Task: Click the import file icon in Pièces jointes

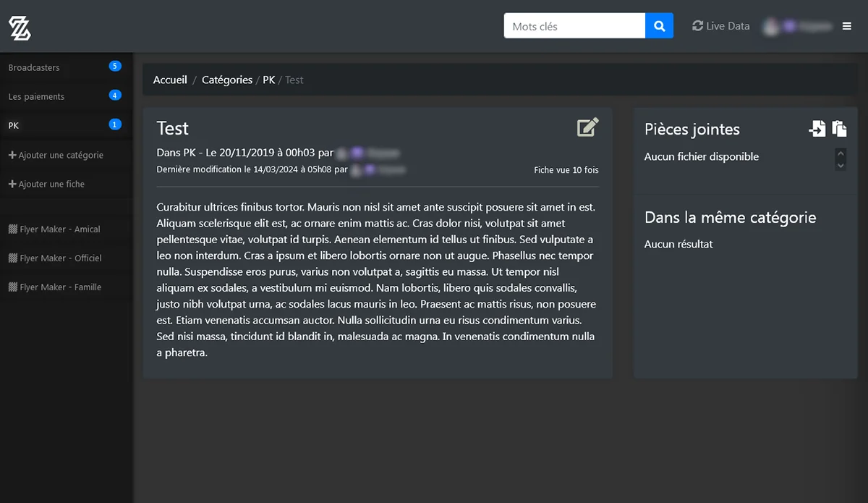Action: click(817, 129)
